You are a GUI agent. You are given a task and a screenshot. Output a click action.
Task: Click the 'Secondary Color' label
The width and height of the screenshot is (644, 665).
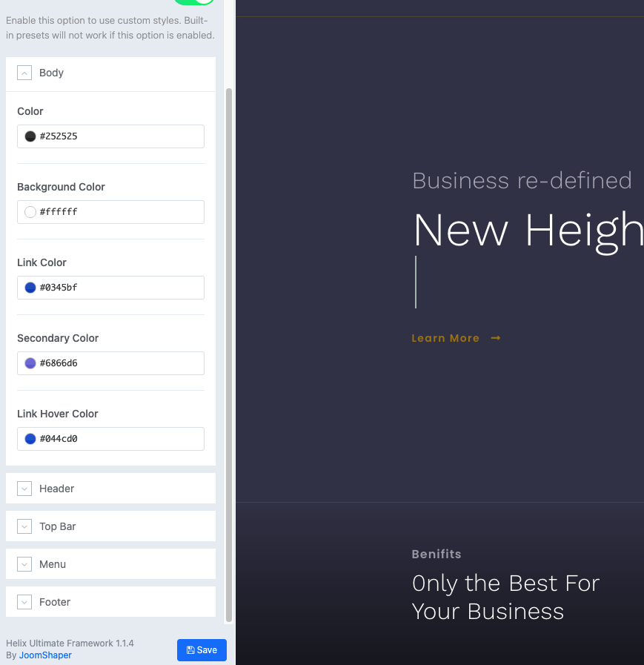coord(58,338)
